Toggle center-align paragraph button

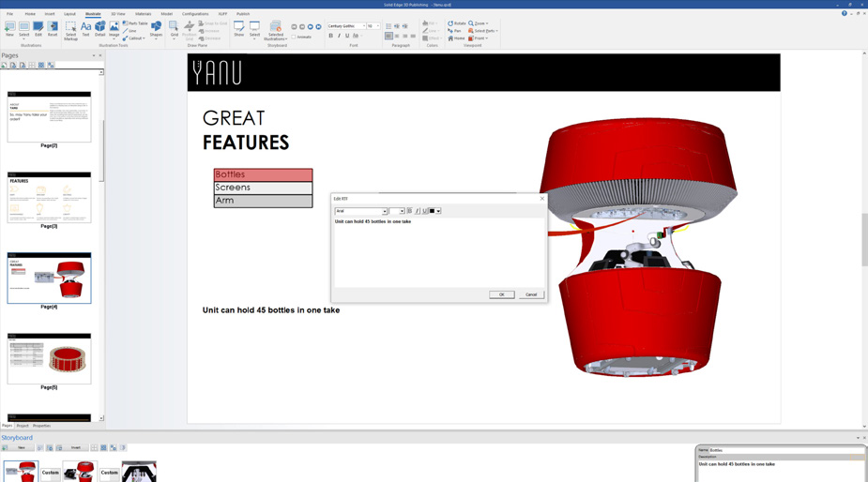click(x=397, y=36)
